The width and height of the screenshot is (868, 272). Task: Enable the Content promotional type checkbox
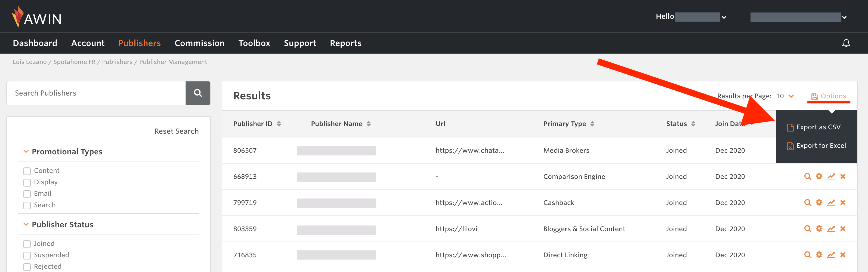27,171
